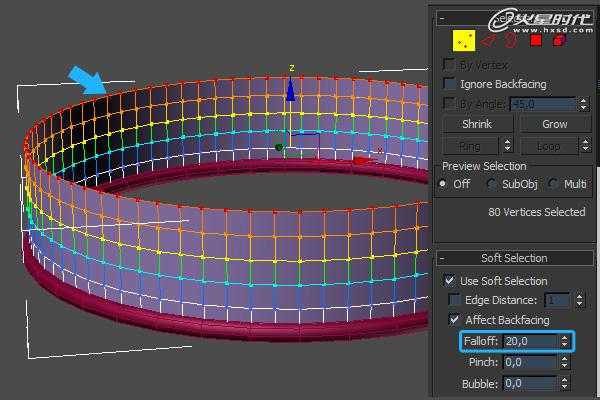Click the Edge Distance value field

point(557,300)
